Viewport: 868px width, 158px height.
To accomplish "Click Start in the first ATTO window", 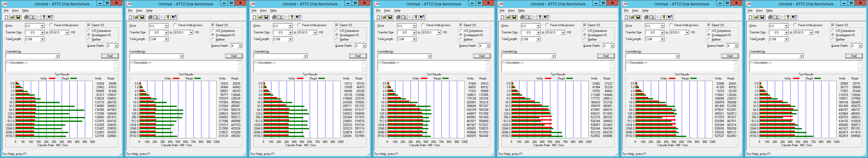I will pyautogui.click(x=110, y=56).
